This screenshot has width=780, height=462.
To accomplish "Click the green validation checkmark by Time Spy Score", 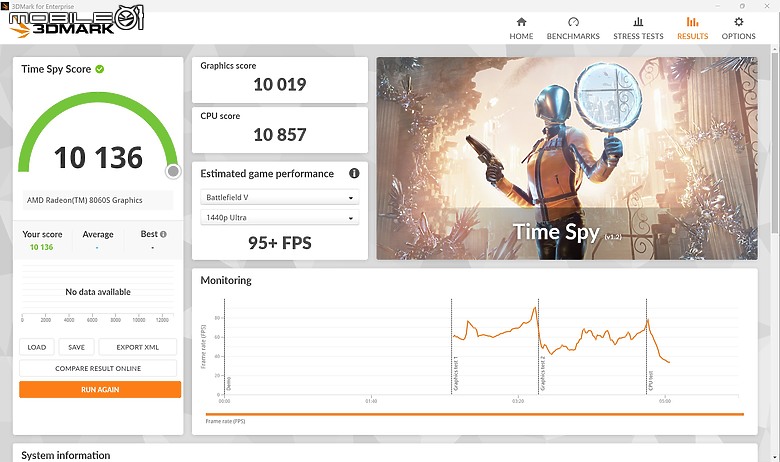I will 99,69.
